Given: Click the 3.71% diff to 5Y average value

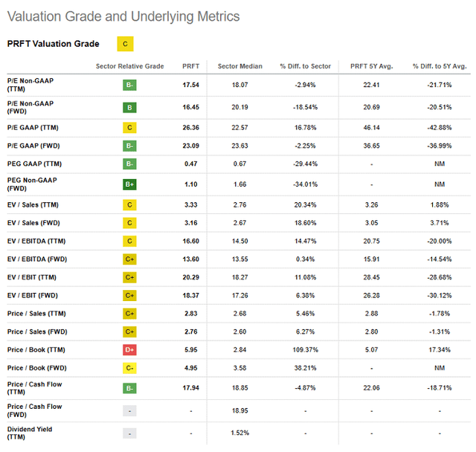Looking at the screenshot, I should 440,223.
